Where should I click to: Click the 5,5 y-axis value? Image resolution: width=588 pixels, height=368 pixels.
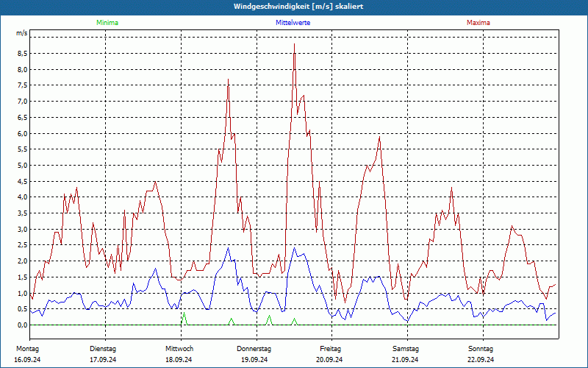(22, 149)
